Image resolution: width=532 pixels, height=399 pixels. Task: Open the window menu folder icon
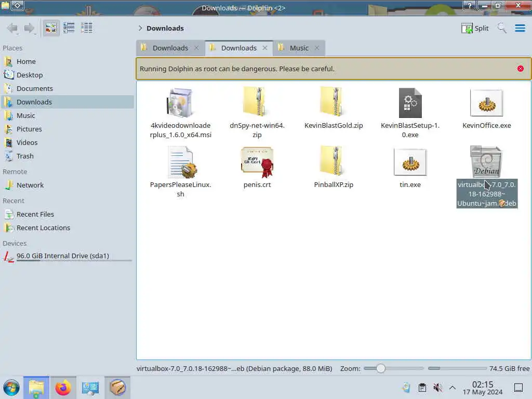pyautogui.click(x=5, y=5)
